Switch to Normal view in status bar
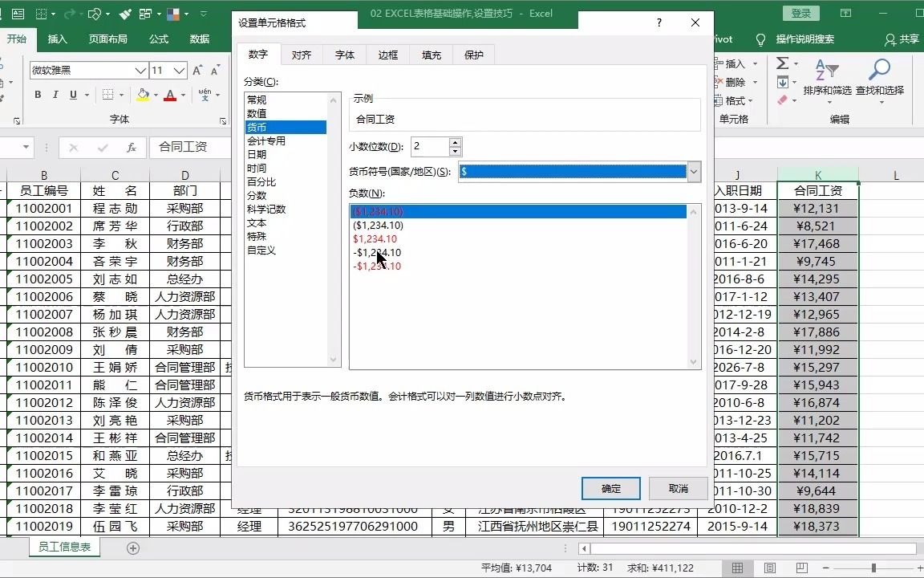924x578 pixels. pos(737,568)
